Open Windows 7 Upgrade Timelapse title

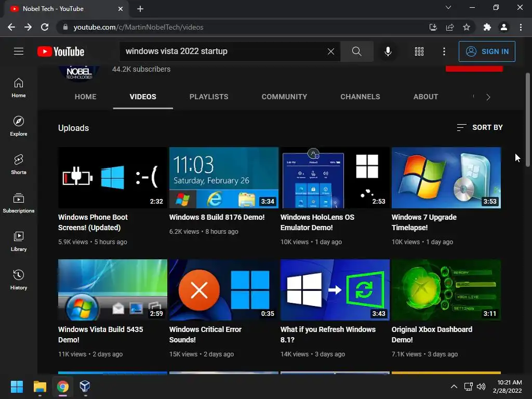coord(424,222)
